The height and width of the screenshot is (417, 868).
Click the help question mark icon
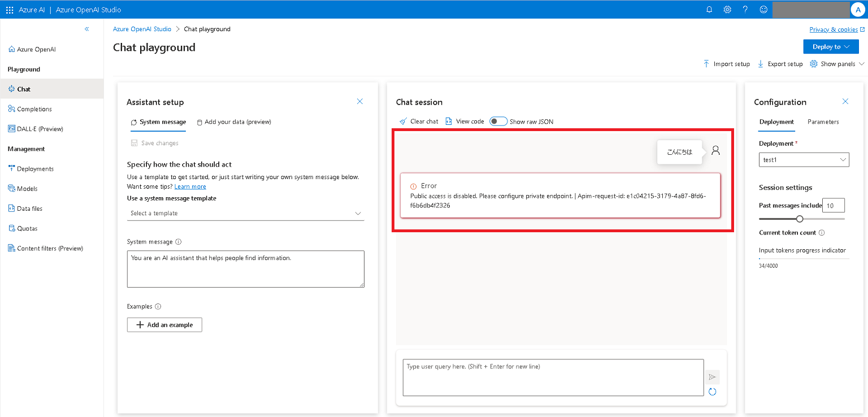click(x=745, y=10)
